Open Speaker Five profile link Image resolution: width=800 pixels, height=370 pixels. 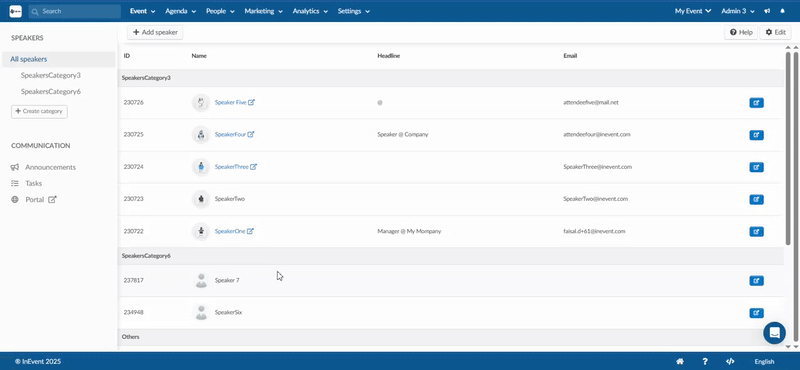point(231,103)
